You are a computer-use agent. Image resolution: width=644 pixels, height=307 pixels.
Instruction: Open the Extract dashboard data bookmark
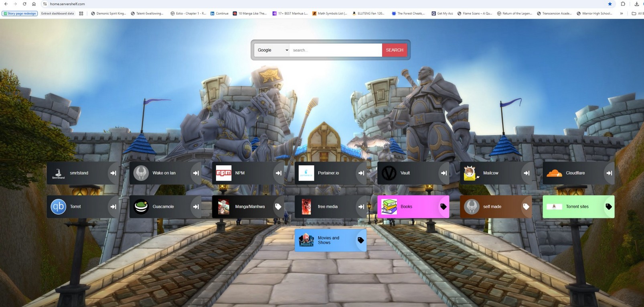pyautogui.click(x=58, y=13)
